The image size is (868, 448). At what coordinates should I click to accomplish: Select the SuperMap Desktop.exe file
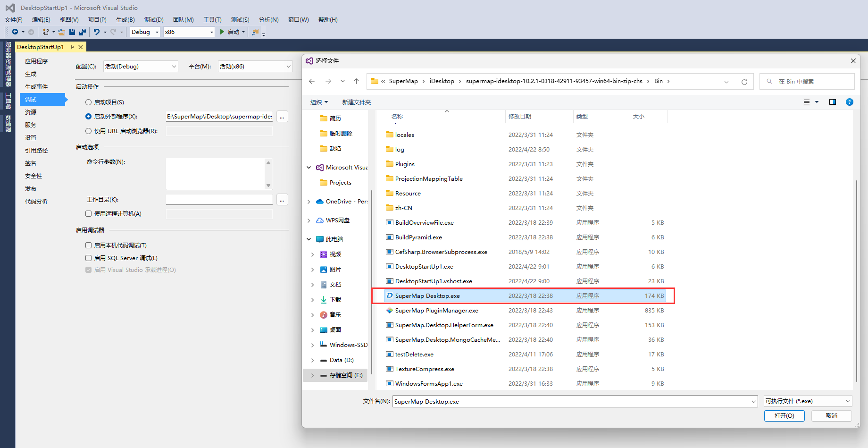pyautogui.click(x=524, y=296)
